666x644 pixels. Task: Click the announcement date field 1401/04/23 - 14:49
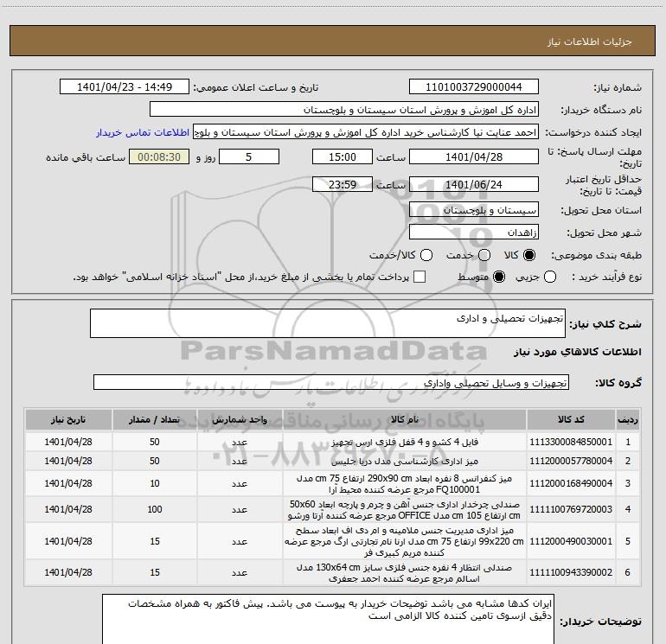(125, 87)
